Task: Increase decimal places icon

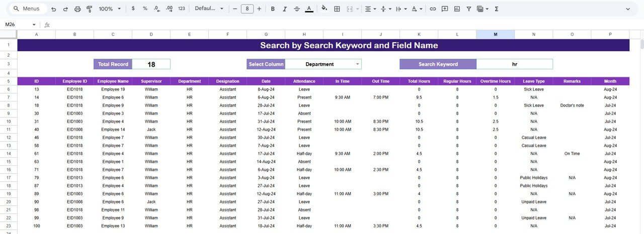Action: click(x=169, y=9)
